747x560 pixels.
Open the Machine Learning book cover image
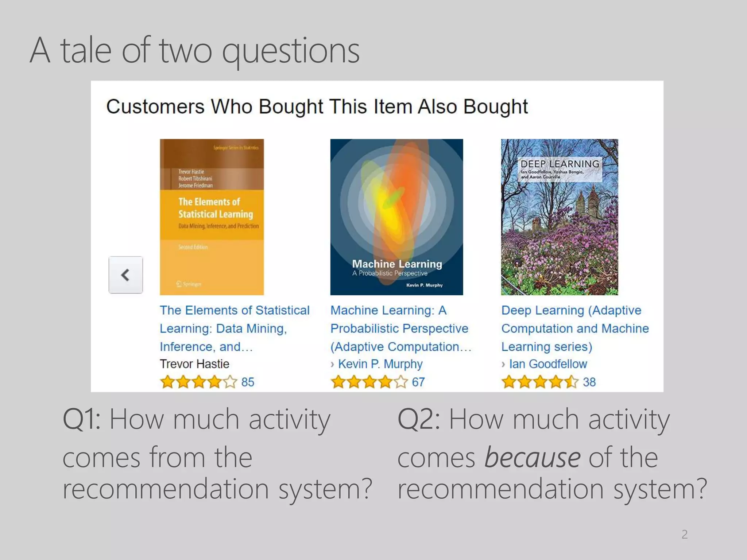pyautogui.click(x=396, y=217)
